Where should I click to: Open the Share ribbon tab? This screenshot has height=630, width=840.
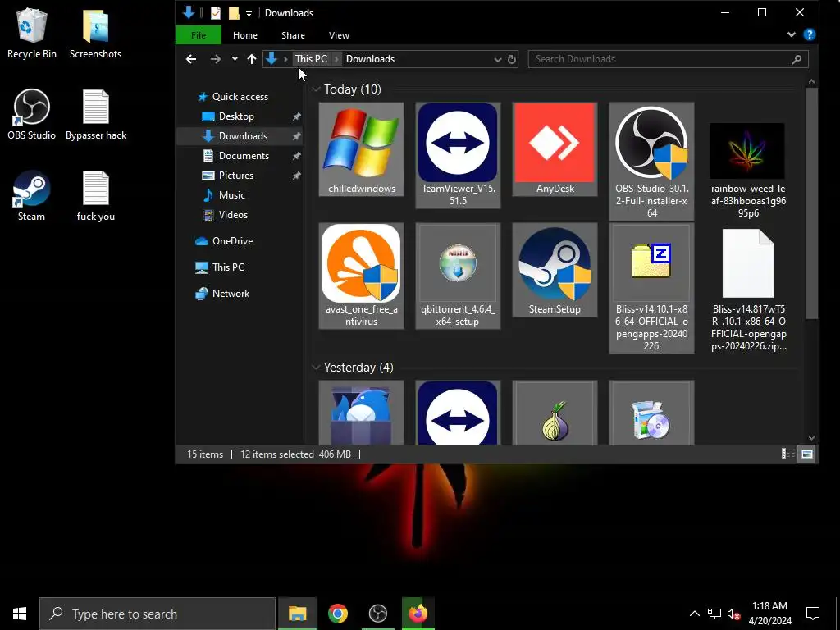pyautogui.click(x=293, y=34)
